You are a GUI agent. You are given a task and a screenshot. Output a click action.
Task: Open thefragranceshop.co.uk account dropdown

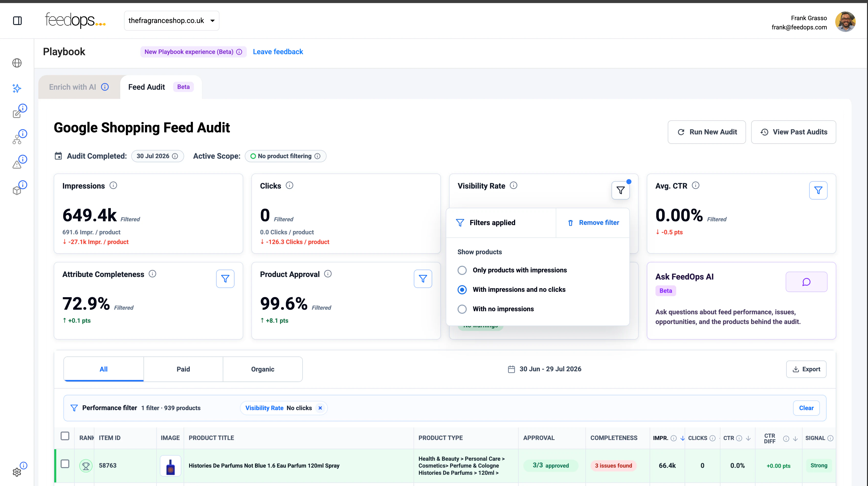[x=172, y=20]
